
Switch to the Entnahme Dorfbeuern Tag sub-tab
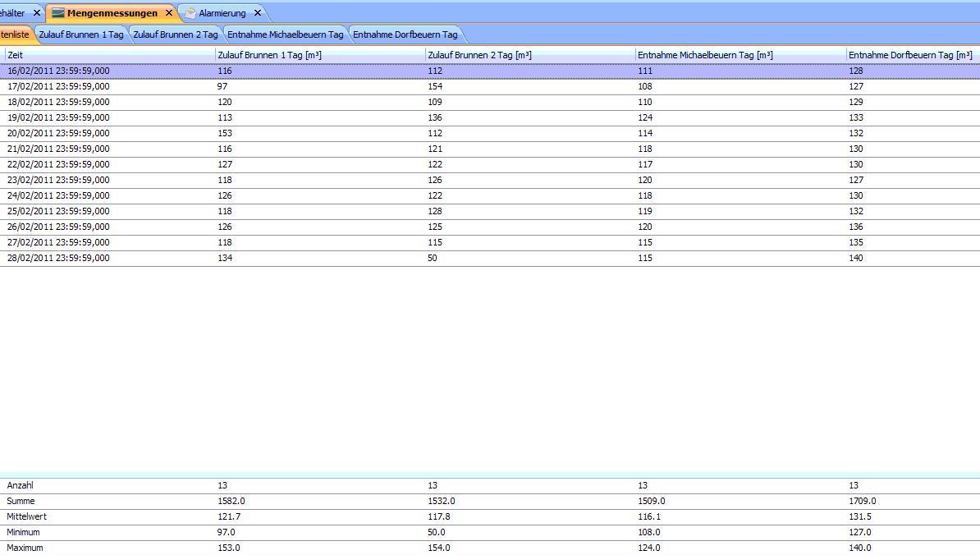[x=405, y=34]
